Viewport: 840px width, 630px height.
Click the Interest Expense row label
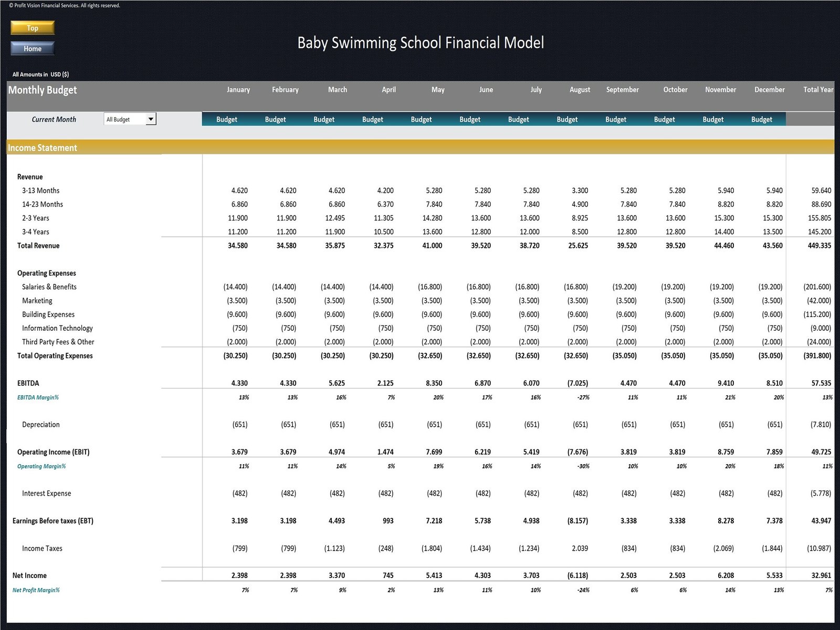46,493
